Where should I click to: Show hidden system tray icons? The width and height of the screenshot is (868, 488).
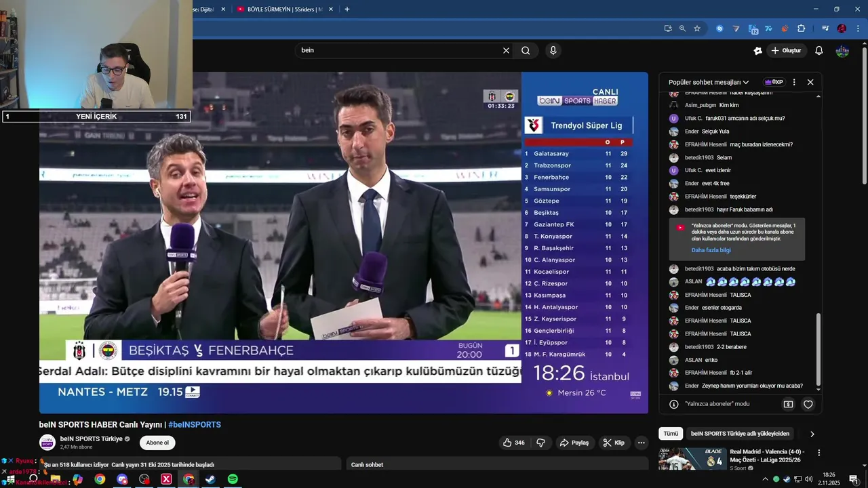pos(765,479)
